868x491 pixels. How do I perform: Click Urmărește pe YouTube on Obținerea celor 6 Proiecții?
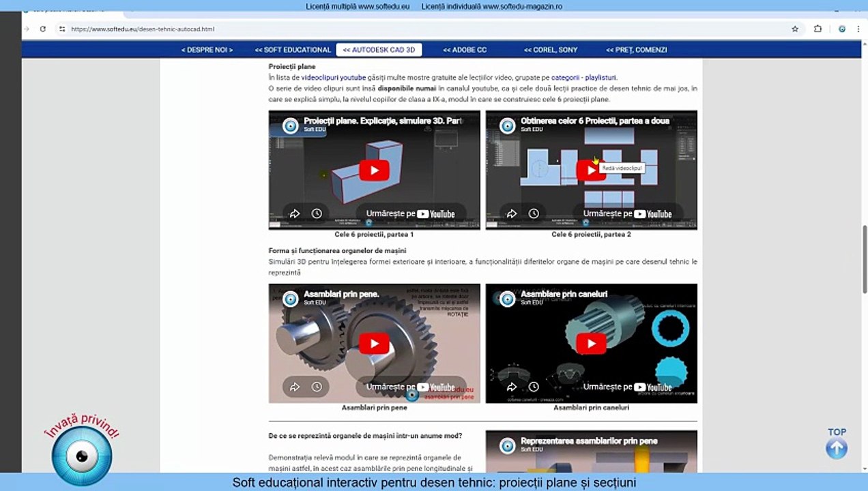pos(627,213)
